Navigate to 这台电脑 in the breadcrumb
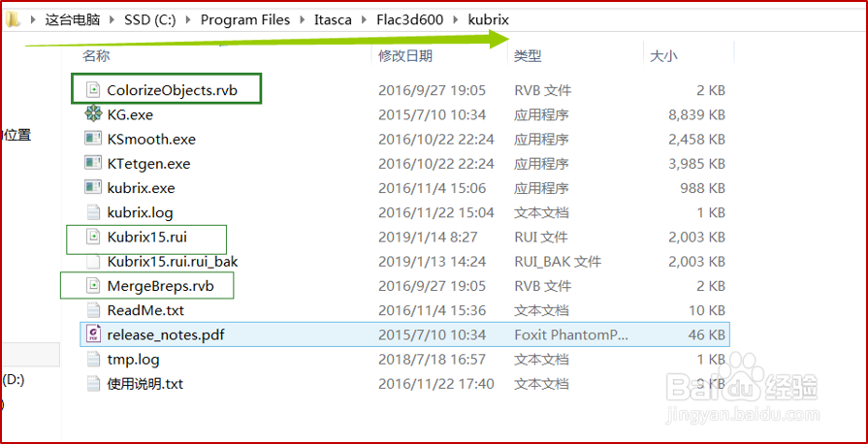 click(73, 20)
